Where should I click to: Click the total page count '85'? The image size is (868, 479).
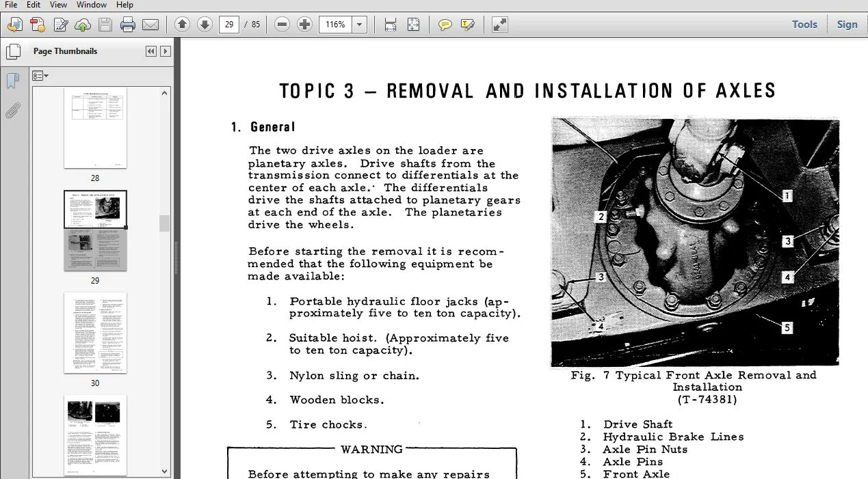click(256, 25)
